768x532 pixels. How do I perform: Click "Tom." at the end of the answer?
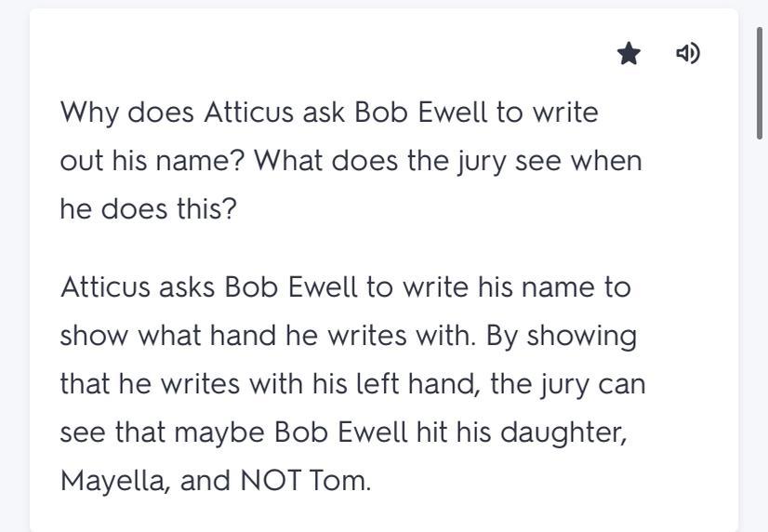tap(340, 480)
